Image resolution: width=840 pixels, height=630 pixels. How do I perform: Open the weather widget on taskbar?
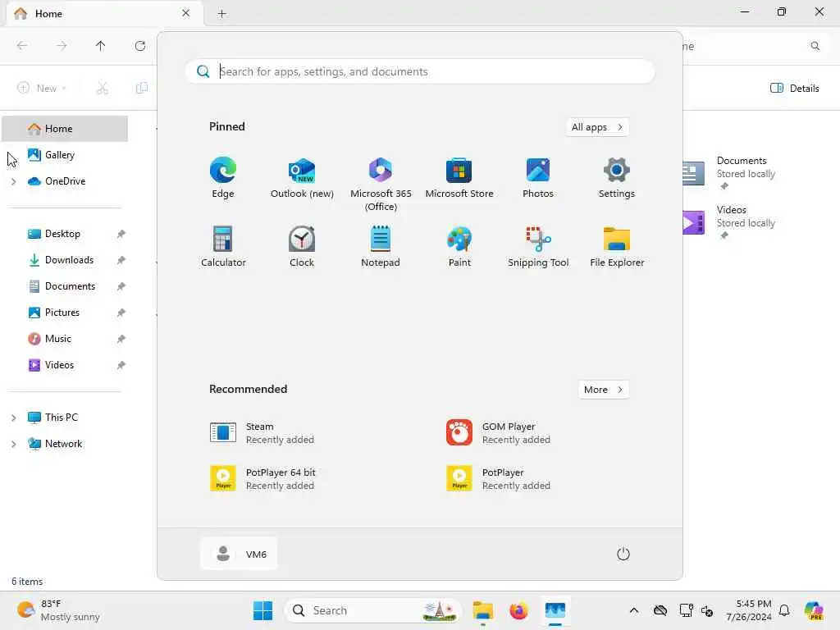click(x=59, y=610)
